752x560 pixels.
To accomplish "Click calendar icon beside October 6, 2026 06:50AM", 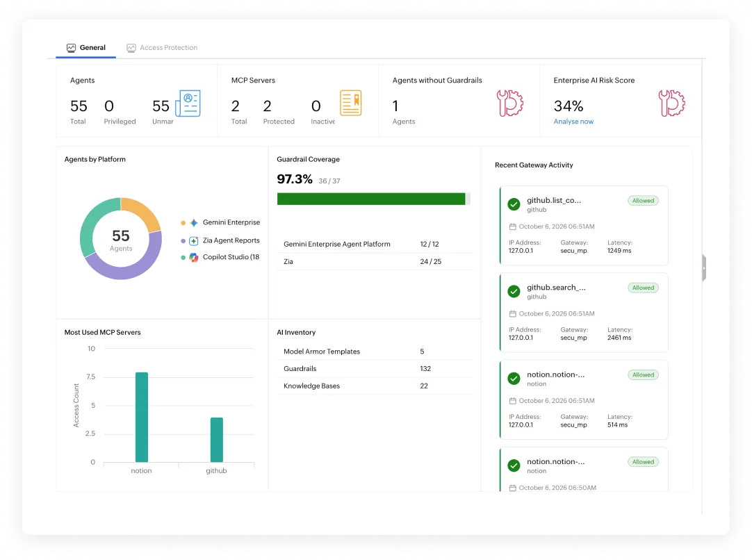I will pos(513,488).
